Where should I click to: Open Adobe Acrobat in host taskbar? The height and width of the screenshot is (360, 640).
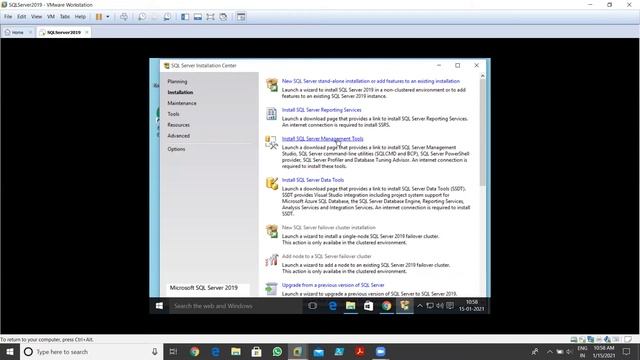tap(360, 352)
